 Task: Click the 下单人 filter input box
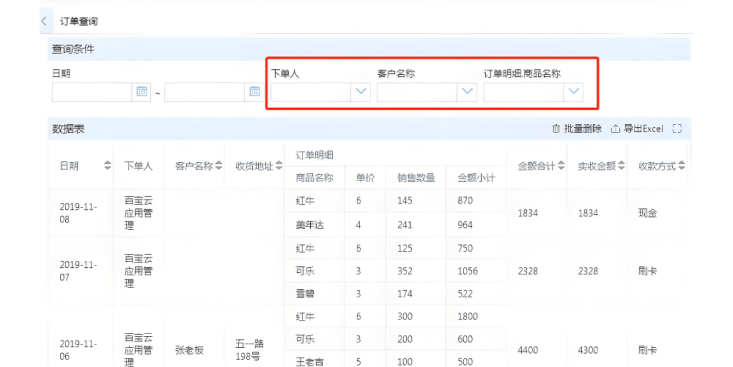point(311,92)
